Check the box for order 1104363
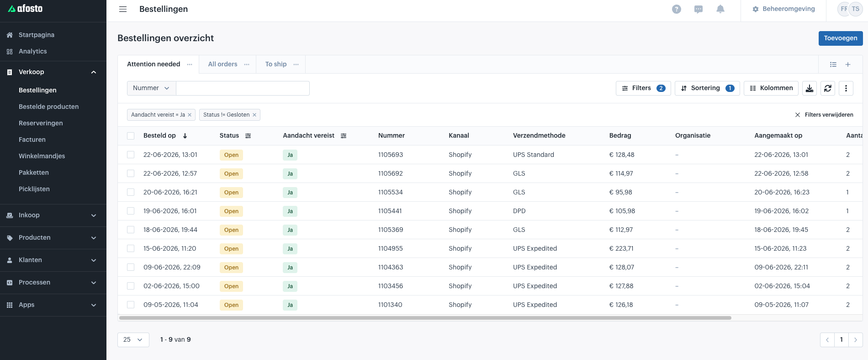Viewport: 868px width, 360px height. [131, 267]
